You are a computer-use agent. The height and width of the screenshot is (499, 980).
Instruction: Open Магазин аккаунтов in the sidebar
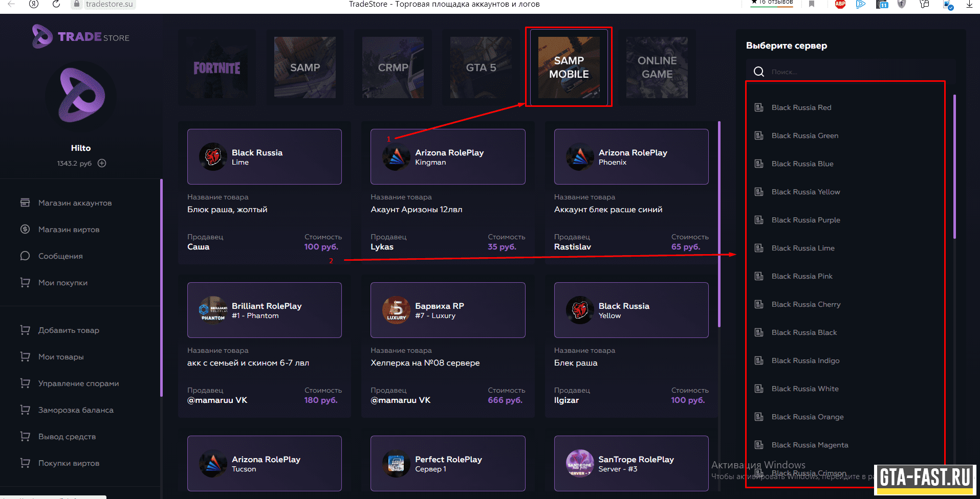[75, 203]
